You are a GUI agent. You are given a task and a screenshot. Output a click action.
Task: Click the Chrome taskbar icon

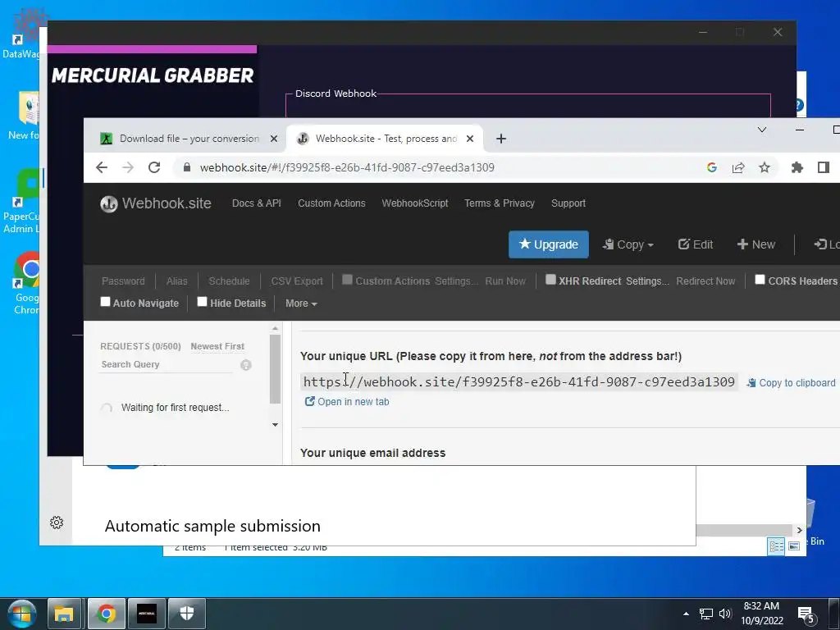(x=106, y=614)
